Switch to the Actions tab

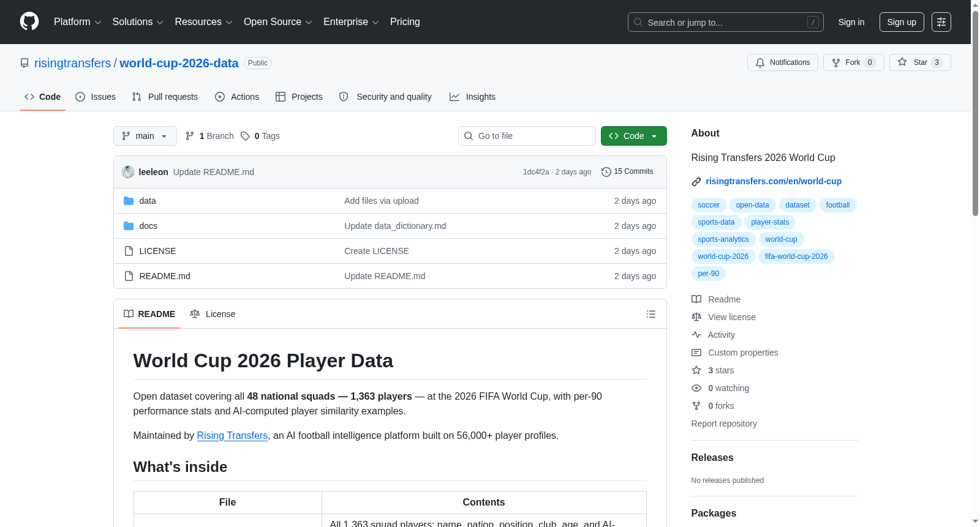pyautogui.click(x=237, y=97)
